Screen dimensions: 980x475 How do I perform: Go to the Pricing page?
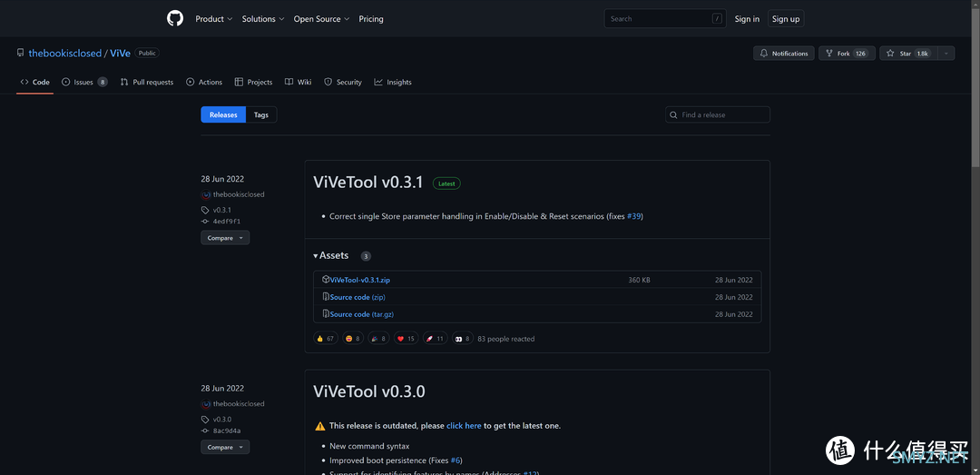pos(371,19)
